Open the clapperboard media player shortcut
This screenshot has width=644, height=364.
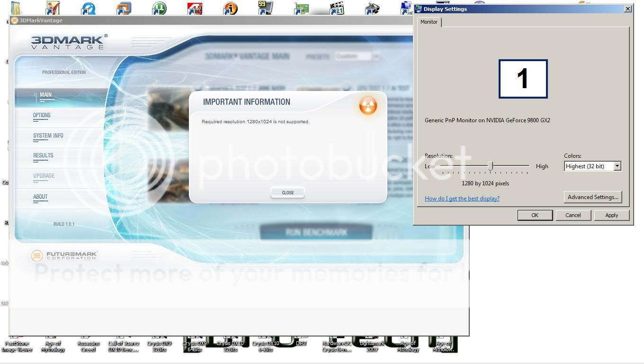[337, 8]
